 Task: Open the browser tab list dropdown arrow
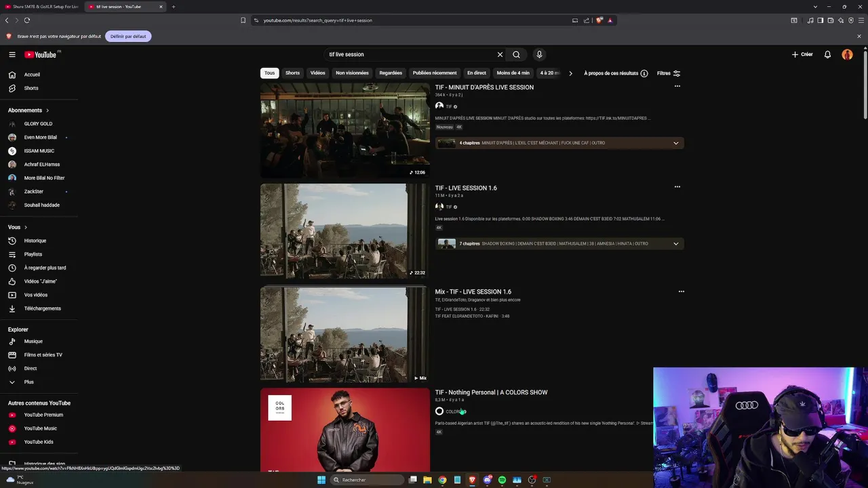815,7
